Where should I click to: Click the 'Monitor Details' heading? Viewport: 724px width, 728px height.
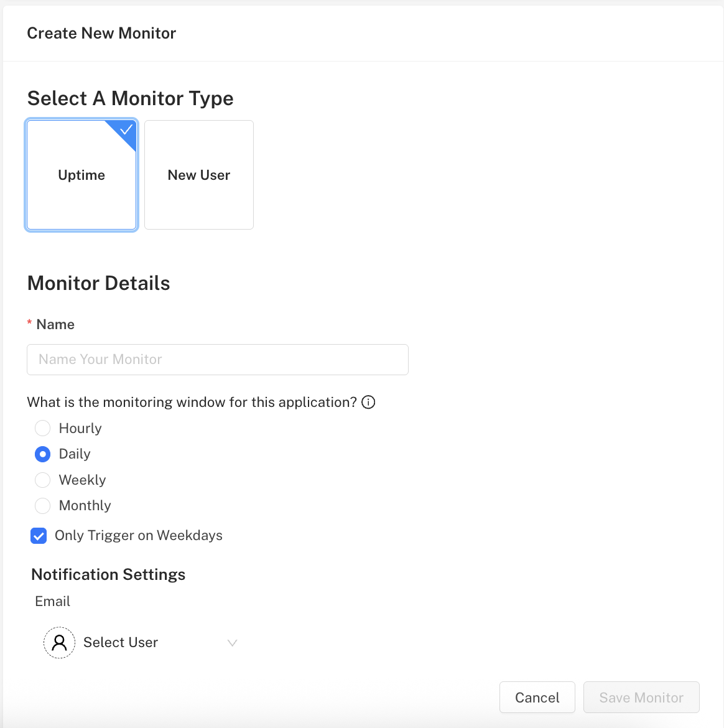99,283
